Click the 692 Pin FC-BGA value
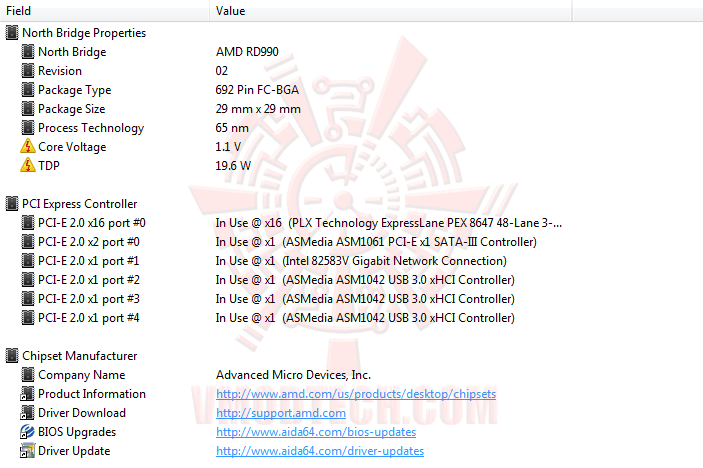The image size is (703, 468). point(257,90)
